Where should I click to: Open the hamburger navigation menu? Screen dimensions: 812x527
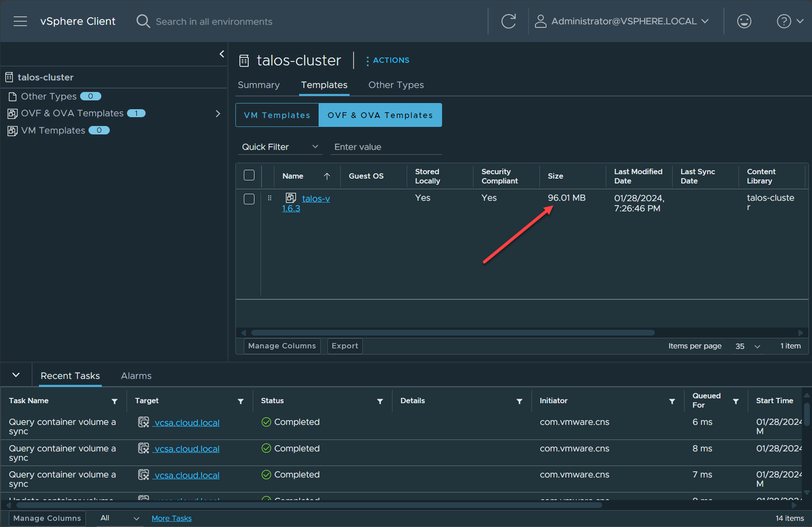[x=20, y=21]
